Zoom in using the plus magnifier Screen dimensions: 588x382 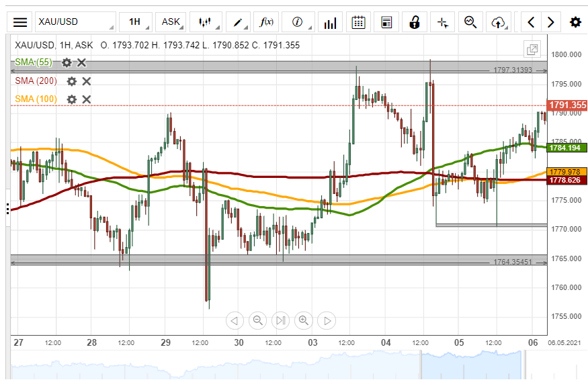point(303,321)
